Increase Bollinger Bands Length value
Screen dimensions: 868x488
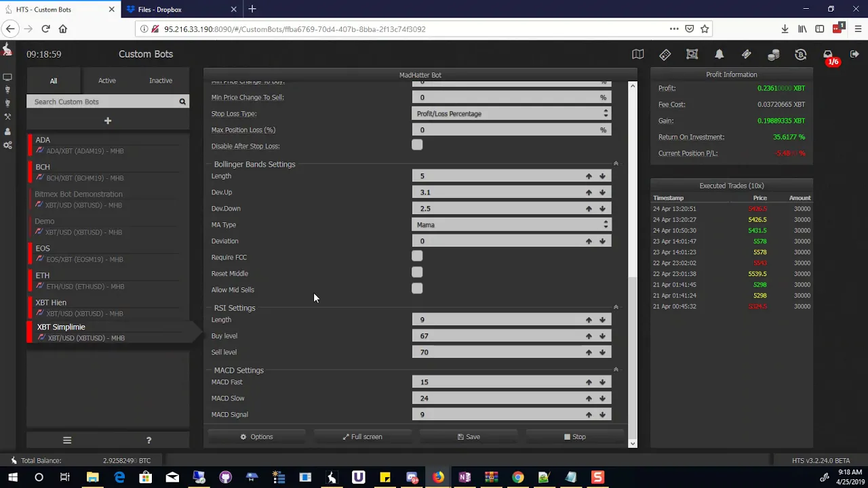coord(589,176)
